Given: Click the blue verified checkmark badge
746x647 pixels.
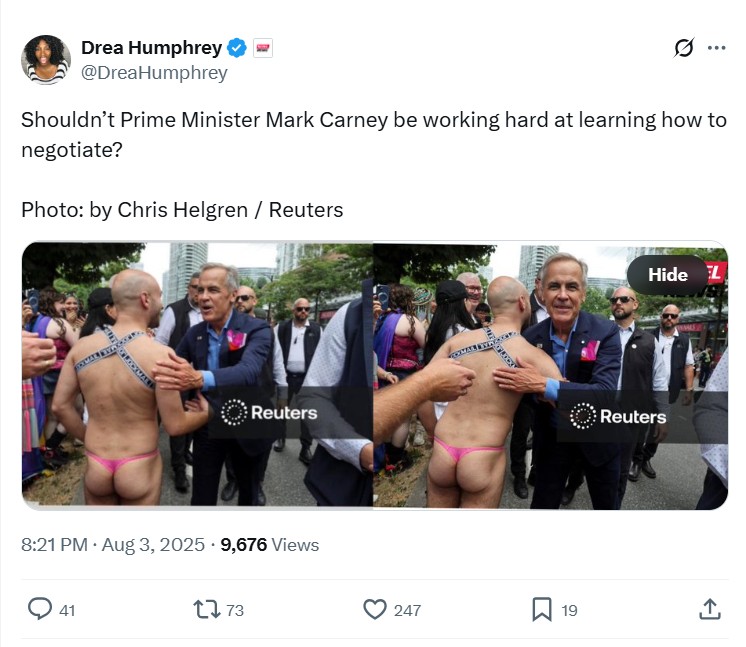Looking at the screenshot, I should coord(236,48).
